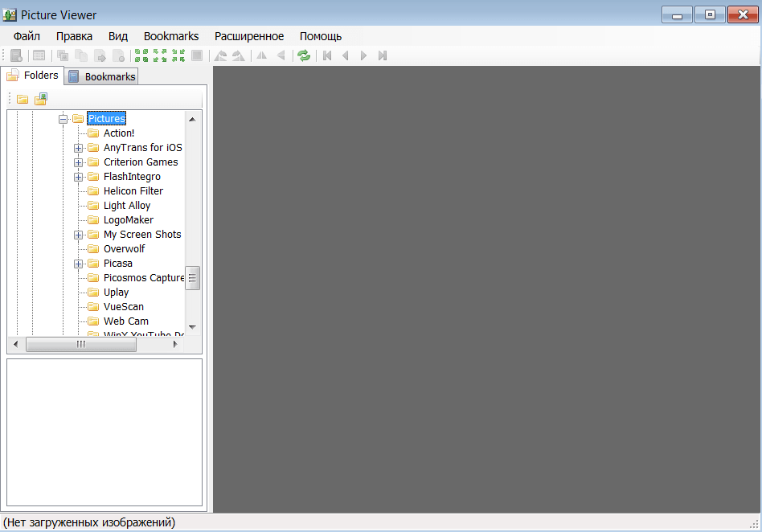Viewport: 762px width, 532px height.
Task: Click the rotate left toolbar icon
Action: click(220, 56)
